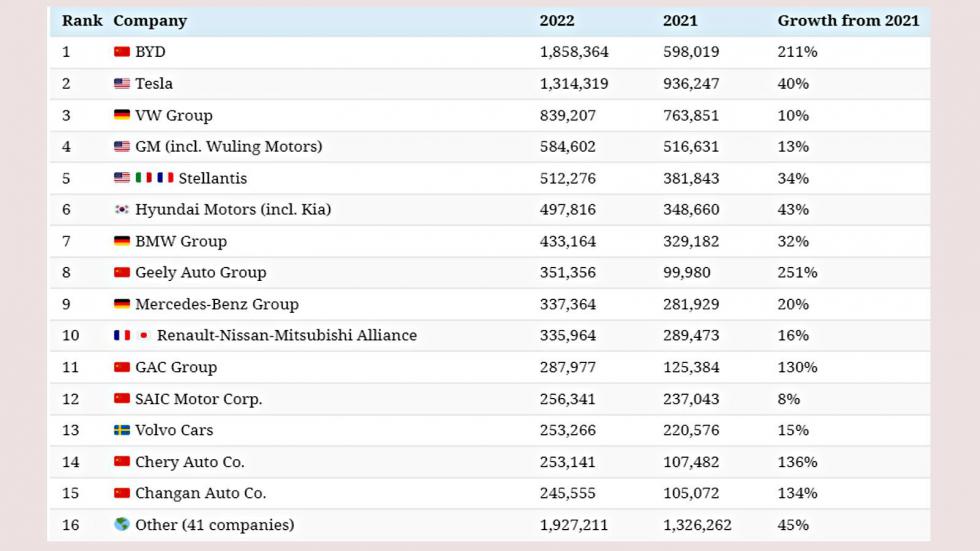The width and height of the screenshot is (980, 551).
Task: Click the China flag next to BYD
Action: pos(122,52)
